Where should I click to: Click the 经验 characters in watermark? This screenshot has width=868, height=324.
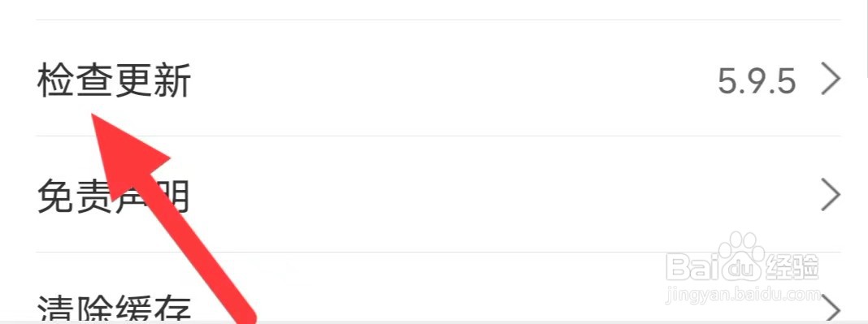[x=792, y=266]
